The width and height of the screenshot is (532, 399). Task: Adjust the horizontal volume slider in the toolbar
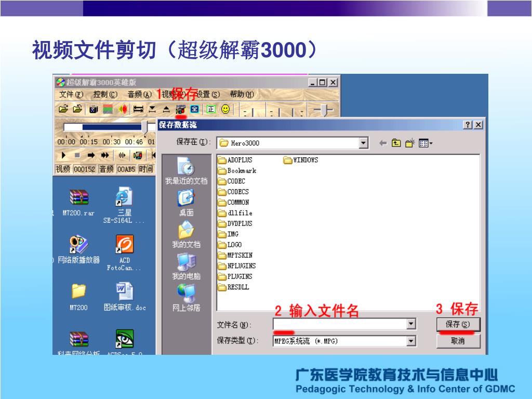325,110
